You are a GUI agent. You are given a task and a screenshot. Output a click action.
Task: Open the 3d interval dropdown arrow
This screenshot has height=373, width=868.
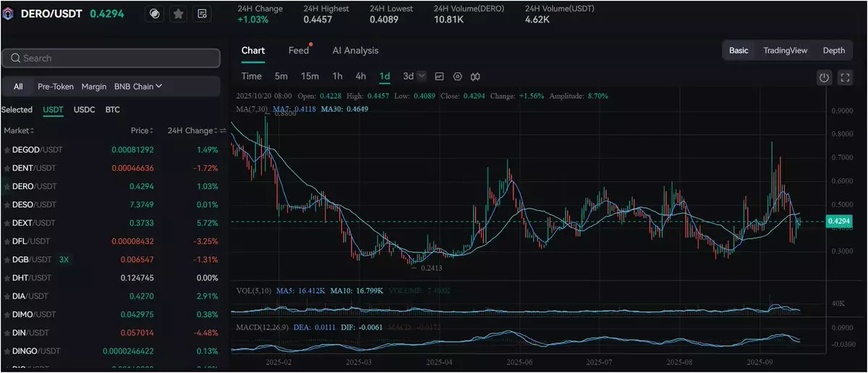[x=422, y=76]
